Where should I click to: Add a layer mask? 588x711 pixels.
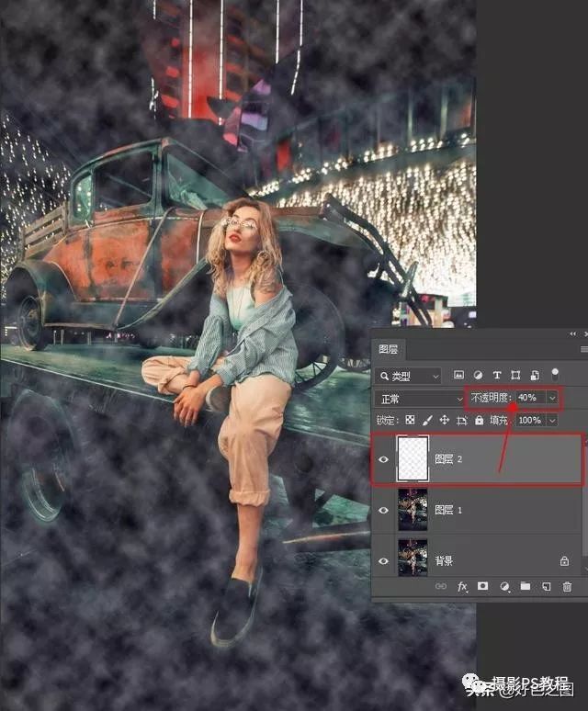click(x=483, y=586)
